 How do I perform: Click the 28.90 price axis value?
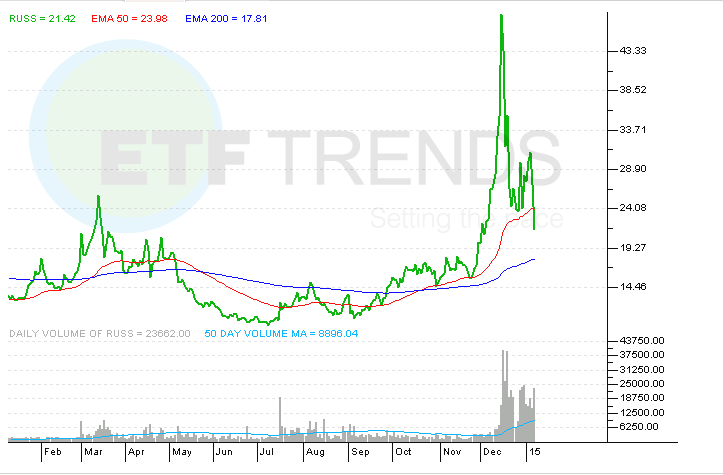[x=633, y=169]
